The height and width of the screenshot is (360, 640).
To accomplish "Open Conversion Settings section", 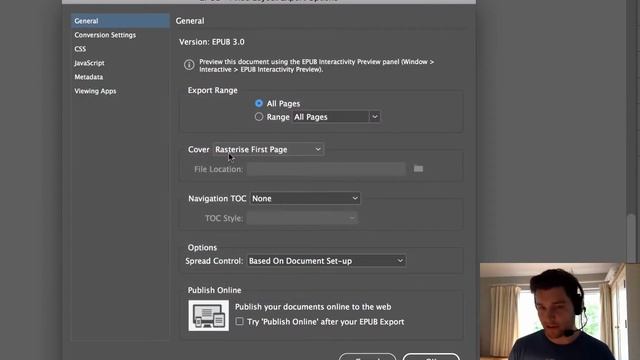I will 105,35.
